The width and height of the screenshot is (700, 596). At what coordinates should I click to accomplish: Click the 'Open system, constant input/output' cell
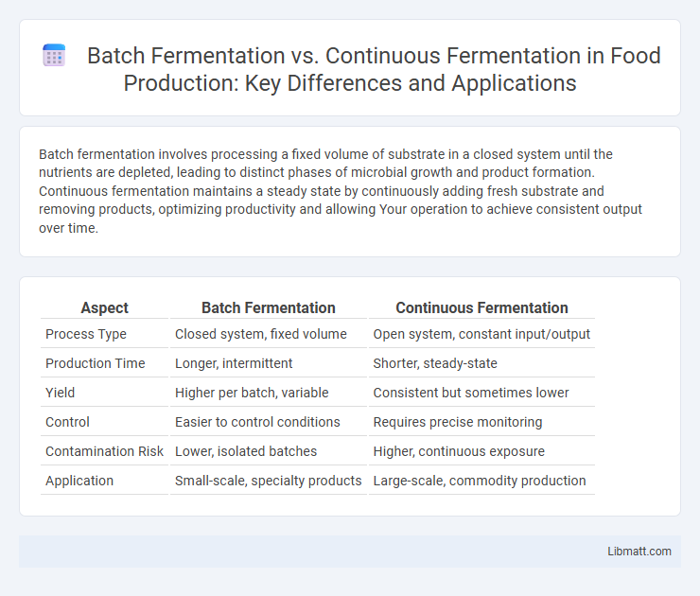(x=481, y=334)
